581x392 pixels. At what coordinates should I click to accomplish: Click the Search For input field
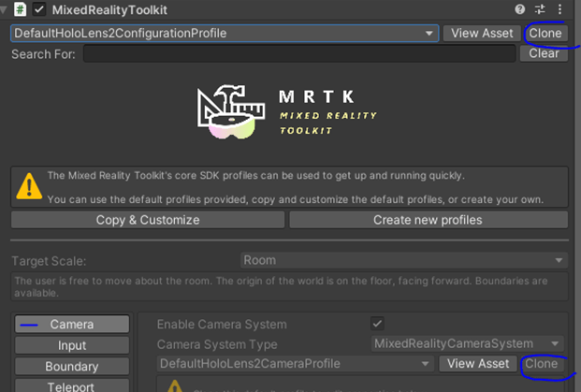pos(299,54)
